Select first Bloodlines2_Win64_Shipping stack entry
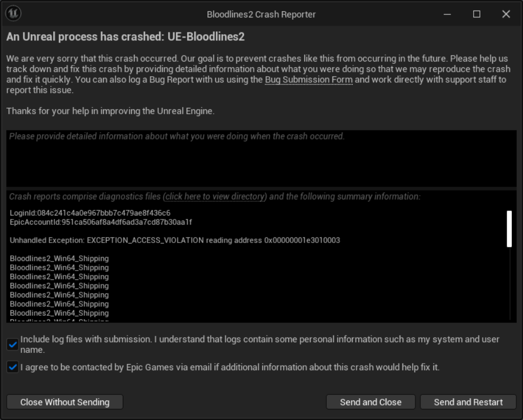Image resolution: width=523 pixels, height=420 pixels. [59, 259]
